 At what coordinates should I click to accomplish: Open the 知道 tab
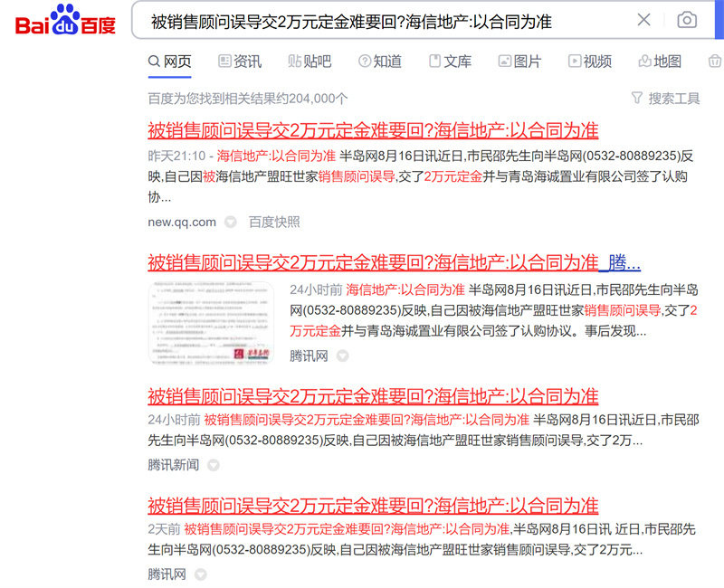point(380,62)
